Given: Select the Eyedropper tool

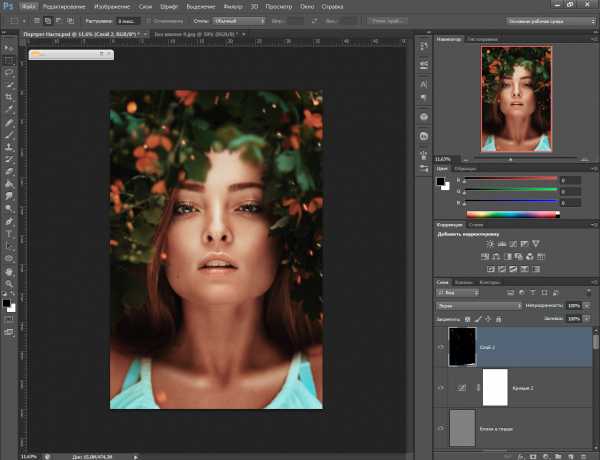Looking at the screenshot, I should [9, 109].
